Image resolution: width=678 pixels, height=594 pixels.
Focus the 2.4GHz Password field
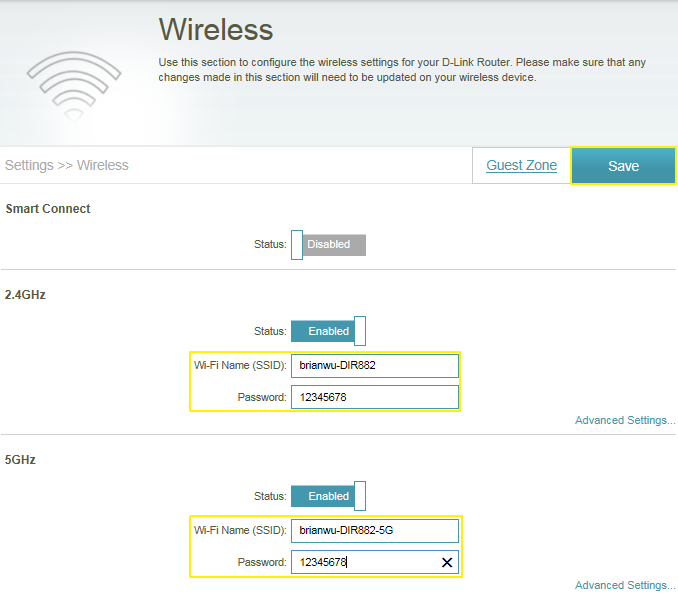374,398
